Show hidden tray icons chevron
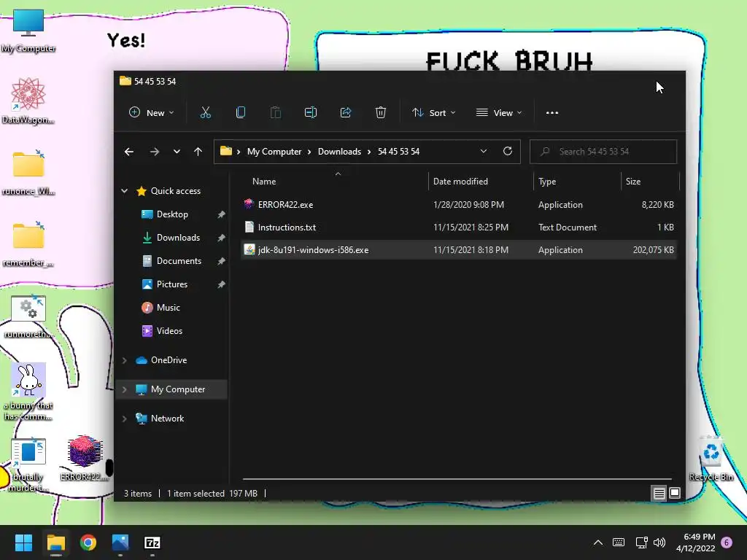The image size is (747, 560). click(598, 542)
